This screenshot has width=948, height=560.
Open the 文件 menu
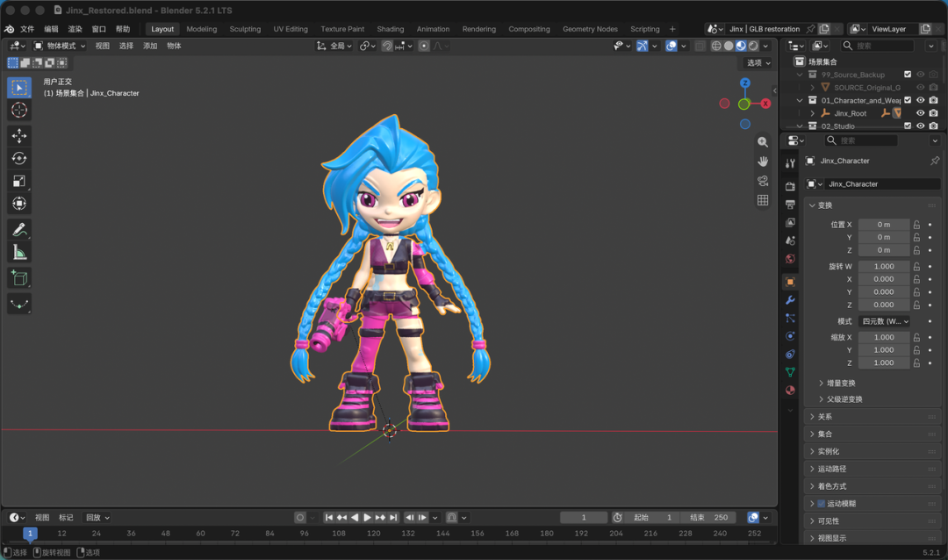27,29
